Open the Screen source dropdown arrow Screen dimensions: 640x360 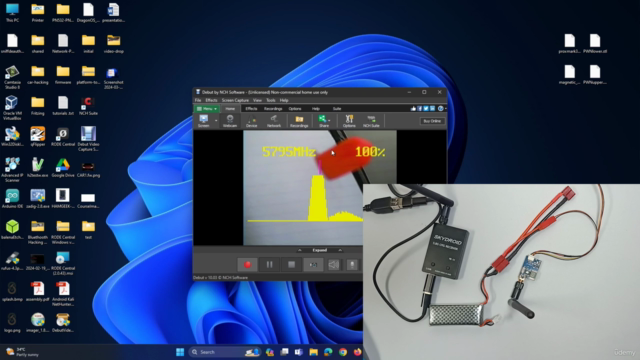(216, 121)
